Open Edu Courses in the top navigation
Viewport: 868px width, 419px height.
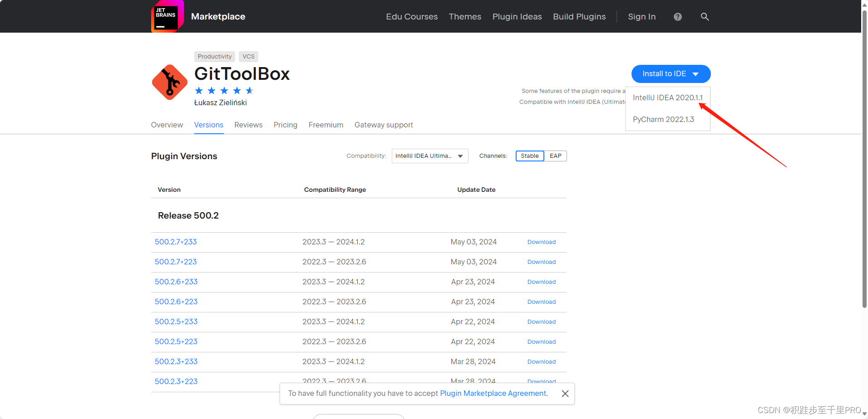point(412,17)
